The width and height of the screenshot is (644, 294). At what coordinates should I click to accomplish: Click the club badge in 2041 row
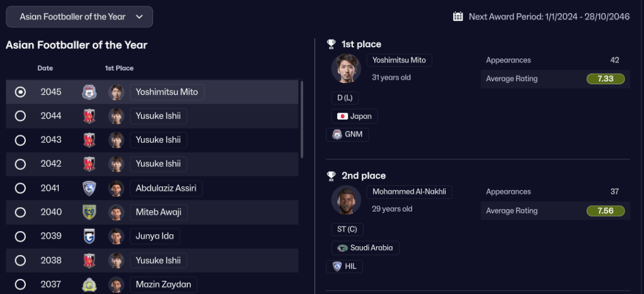[89, 188]
